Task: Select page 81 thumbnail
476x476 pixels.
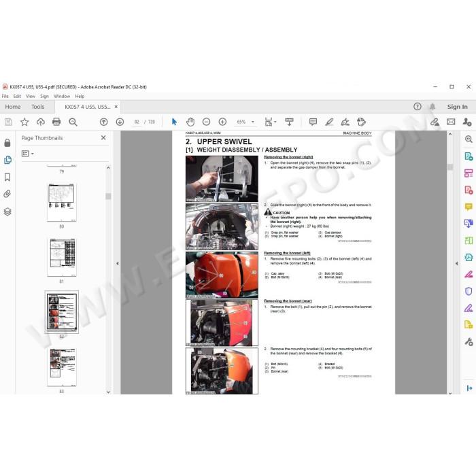Action: pos(62,258)
